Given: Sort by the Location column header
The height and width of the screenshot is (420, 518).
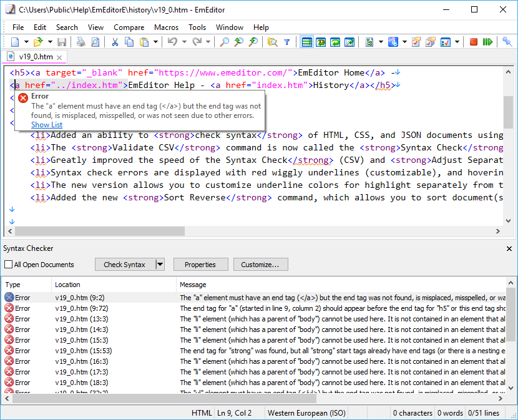Looking at the screenshot, I should pos(114,285).
